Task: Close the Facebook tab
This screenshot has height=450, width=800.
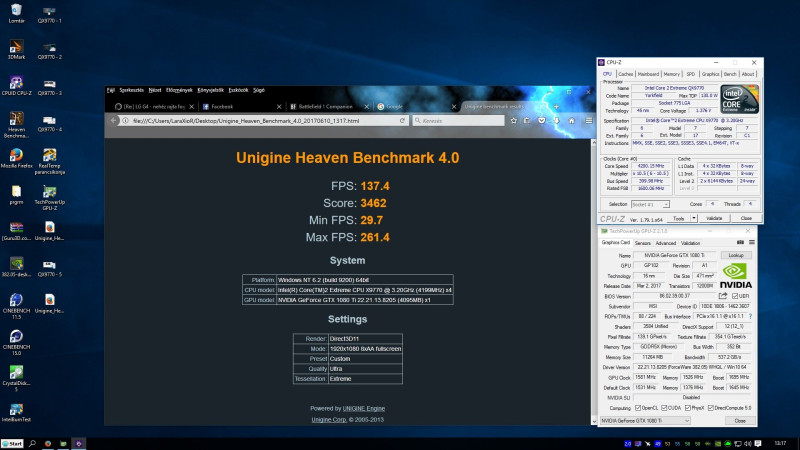Action: tap(279, 107)
